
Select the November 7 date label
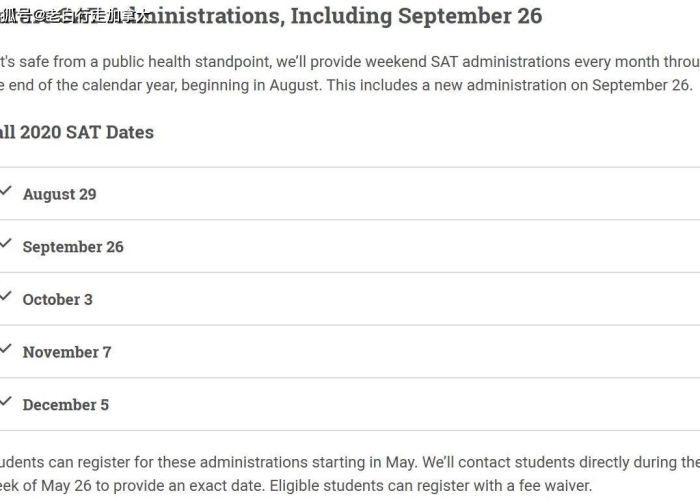click(67, 352)
